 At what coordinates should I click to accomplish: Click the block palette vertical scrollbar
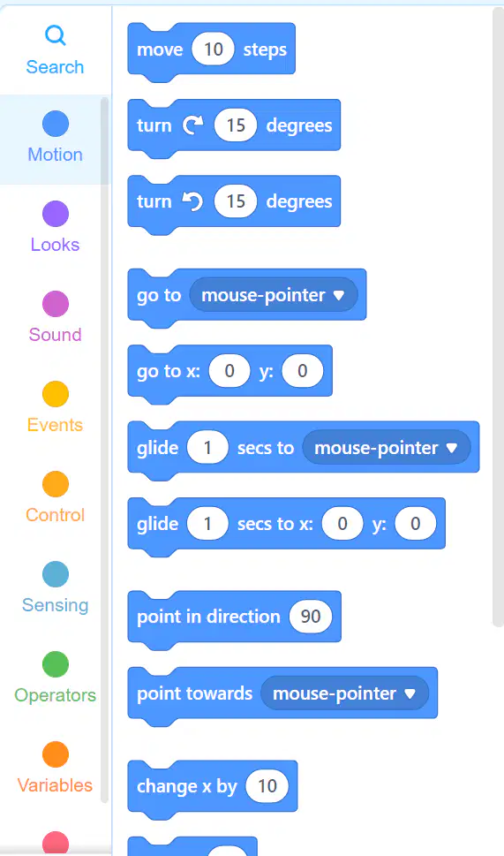coord(498,316)
